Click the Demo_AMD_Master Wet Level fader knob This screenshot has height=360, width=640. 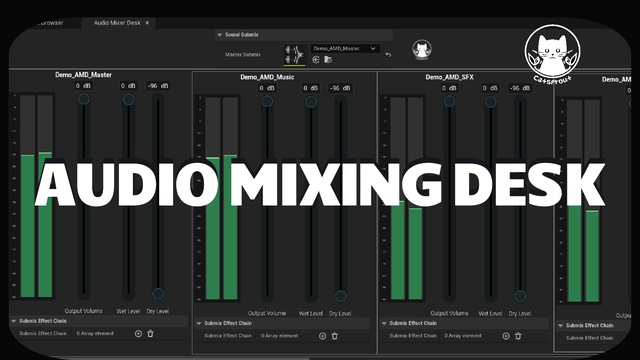click(x=129, y=99)
